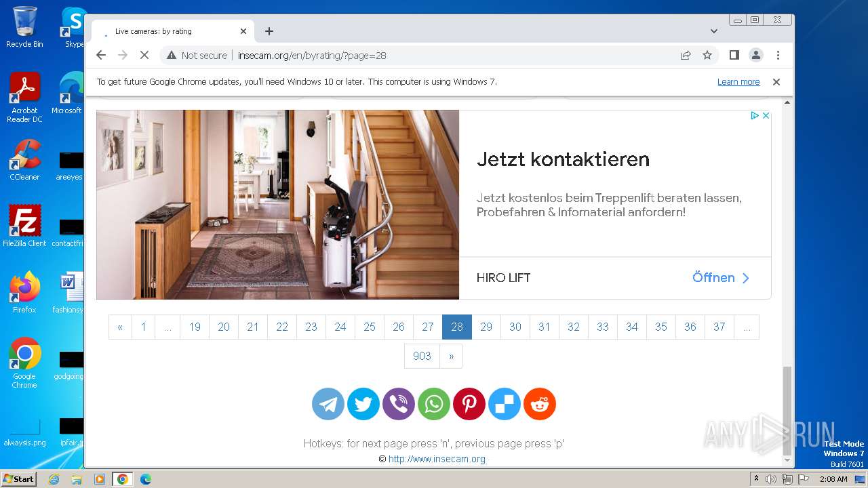Expand tab search chevron
The image size is (868, 488).
coord(714,31)
